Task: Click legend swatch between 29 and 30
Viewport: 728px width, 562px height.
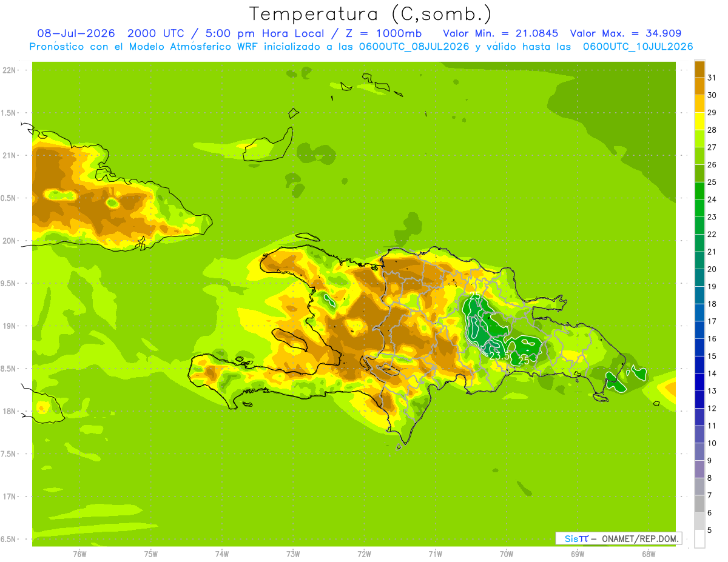Action: 699,104
